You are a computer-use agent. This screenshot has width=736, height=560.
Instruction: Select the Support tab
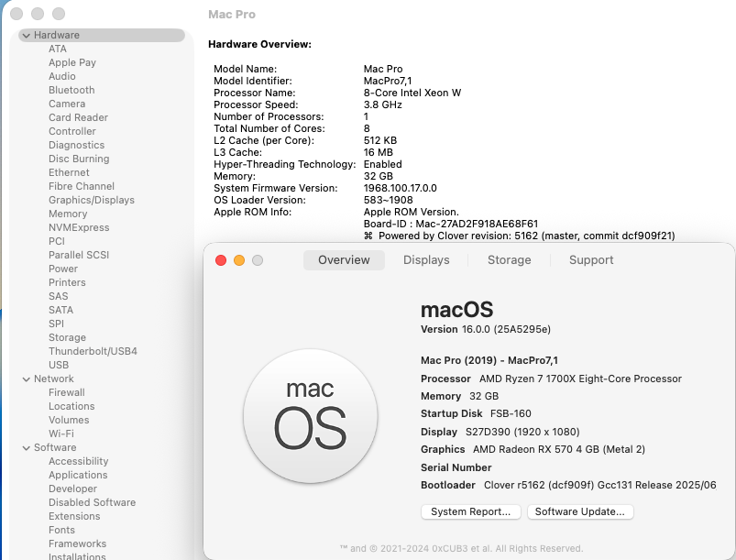point(591,260)
